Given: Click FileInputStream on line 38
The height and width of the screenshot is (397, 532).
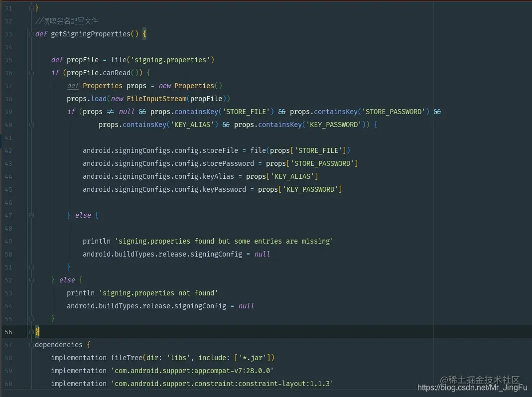Looking at the screenshot, I should [156, 99].
